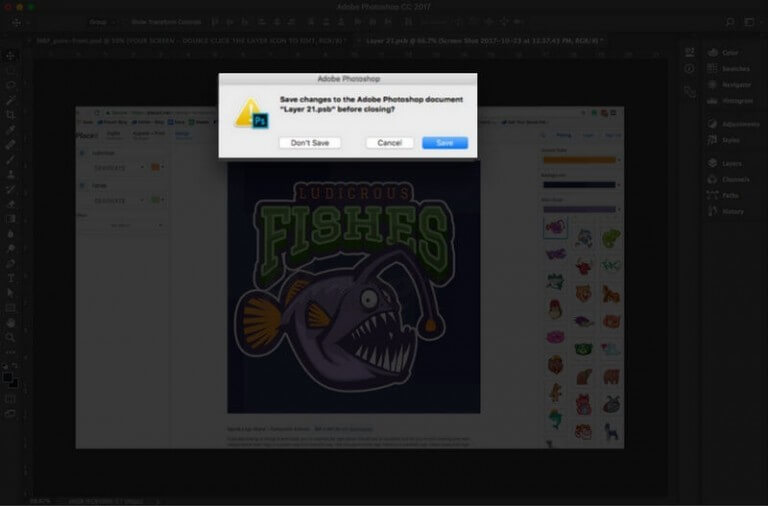Select the Rectangle shape tool
The height and width of the screenshot is (506, 768).
click(10, 308)
